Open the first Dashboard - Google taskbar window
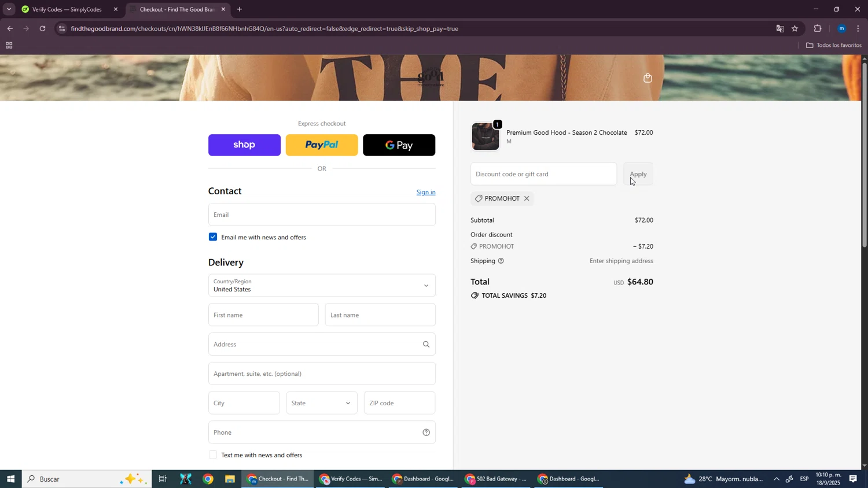 coord(423,479)
